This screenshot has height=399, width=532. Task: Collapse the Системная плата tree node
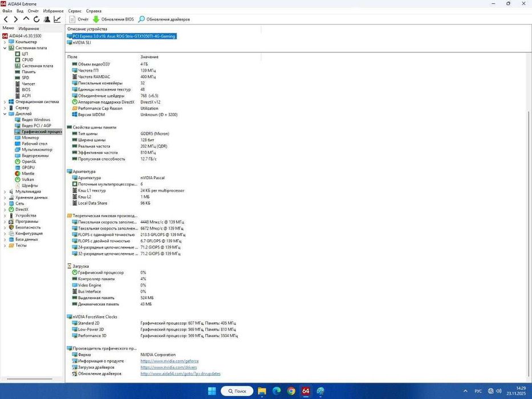click(x=5, y=48)
